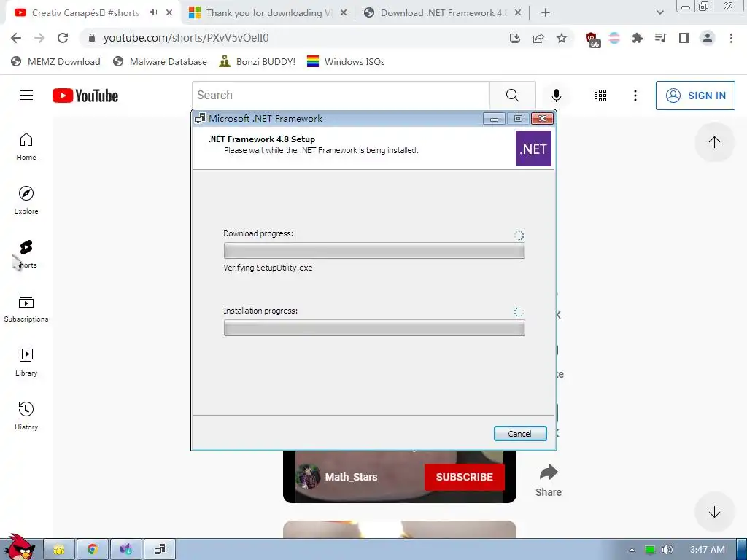The image size is (747, 560).
Task: Click the Share arrow for the short
Action: pyautogui.click(x=549, y=481)
